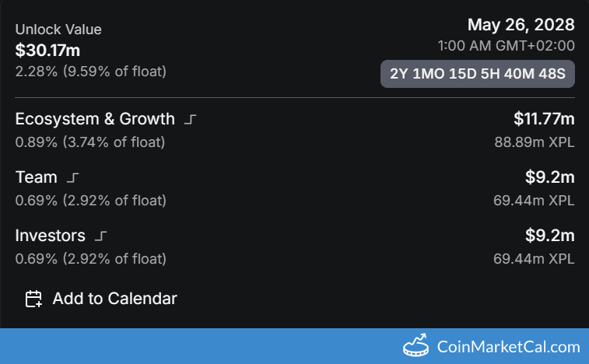The height and width of the screenshot is (364, 589).
Task: Click the Unlock Value heading
Action: [58, 30]
